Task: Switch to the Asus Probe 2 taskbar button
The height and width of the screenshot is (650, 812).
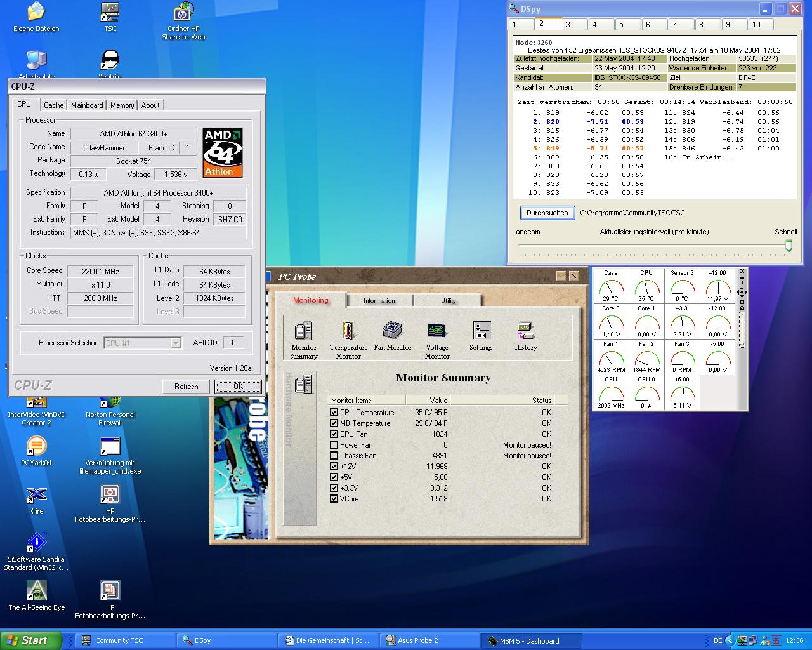Action: point(429,640)
